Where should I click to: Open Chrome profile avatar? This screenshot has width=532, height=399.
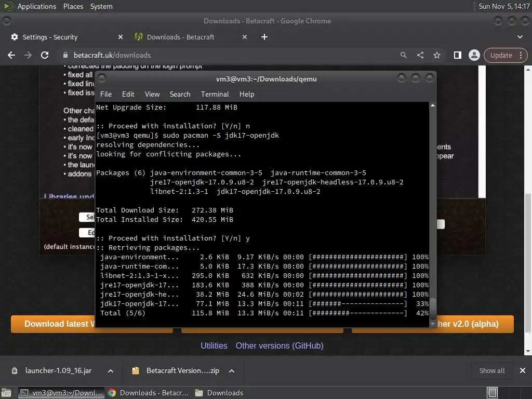click(x=474, y=55)
